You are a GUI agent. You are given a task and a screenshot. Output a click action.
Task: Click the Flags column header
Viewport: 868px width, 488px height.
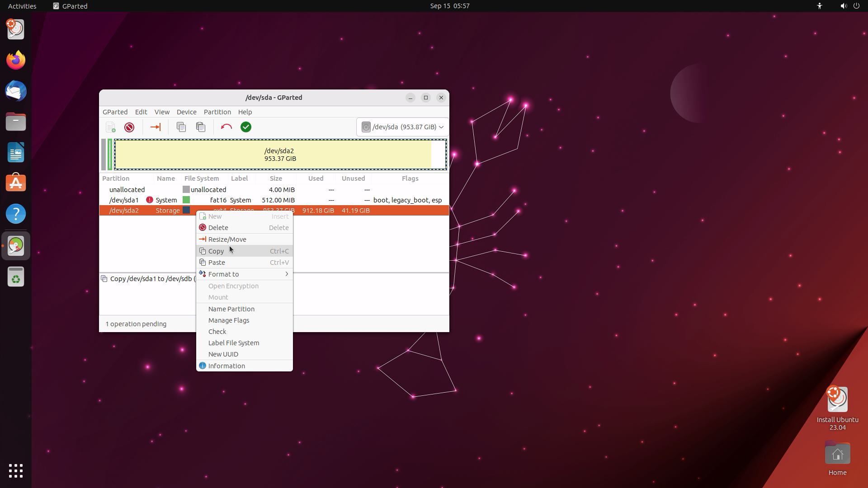410,178
